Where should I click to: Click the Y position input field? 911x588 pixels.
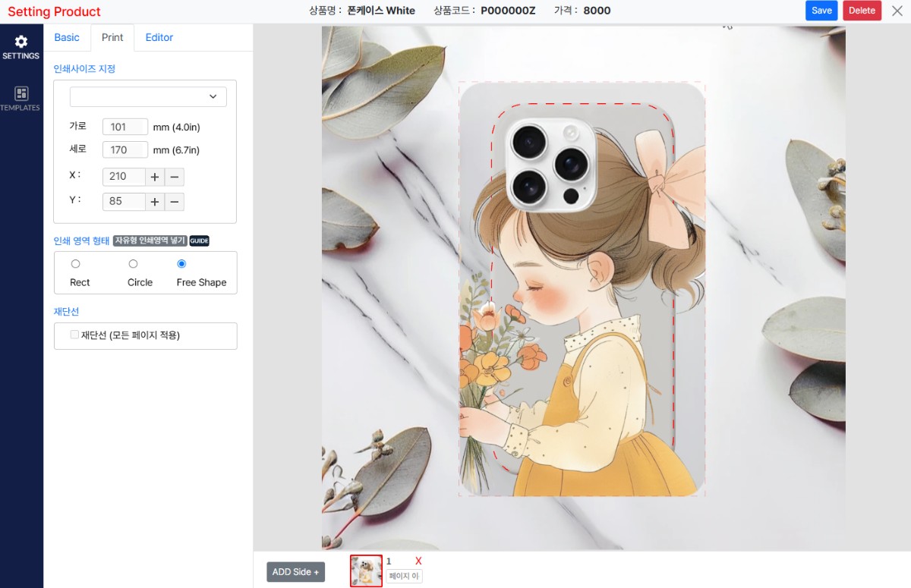(x=124, y=202)
